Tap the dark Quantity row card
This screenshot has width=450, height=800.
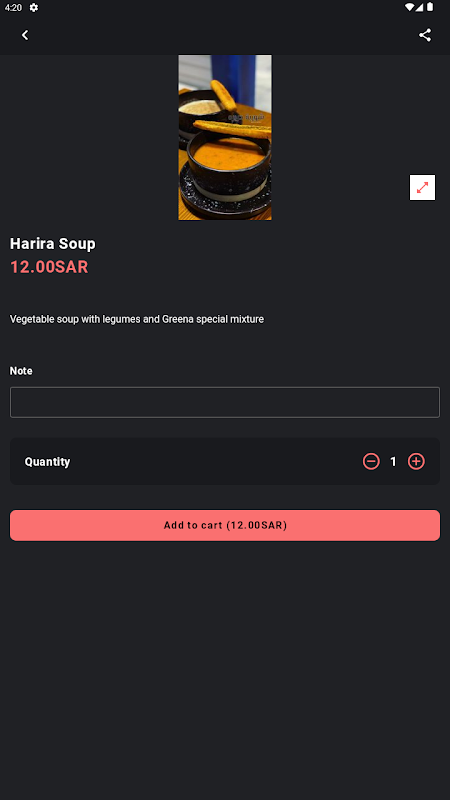click(225, 461)
